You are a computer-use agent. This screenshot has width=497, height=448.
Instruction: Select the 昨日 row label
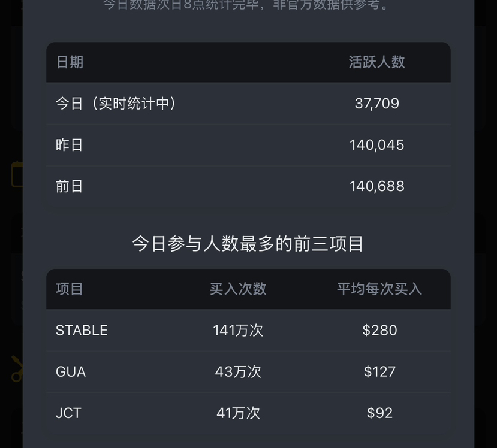(x=69, y=145)
